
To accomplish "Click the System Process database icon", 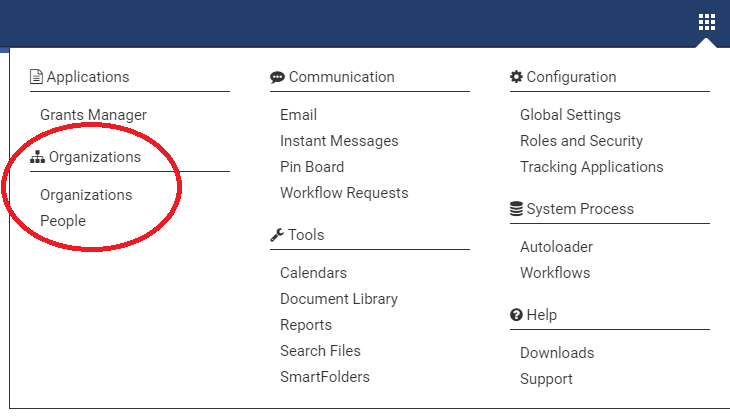I will click(x=516, y=209).
